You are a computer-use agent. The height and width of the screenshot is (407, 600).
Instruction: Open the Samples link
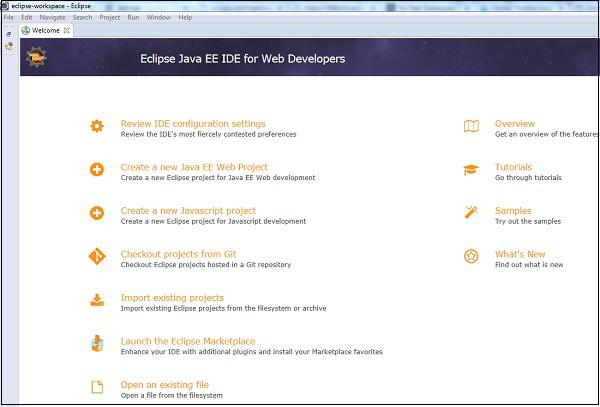tap(513, 211)
